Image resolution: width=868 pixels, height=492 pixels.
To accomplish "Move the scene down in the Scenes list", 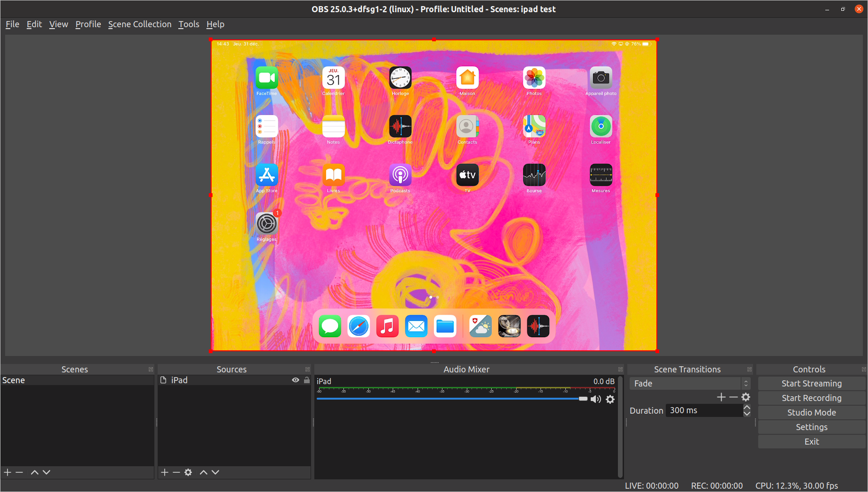I will pos(46,472).
